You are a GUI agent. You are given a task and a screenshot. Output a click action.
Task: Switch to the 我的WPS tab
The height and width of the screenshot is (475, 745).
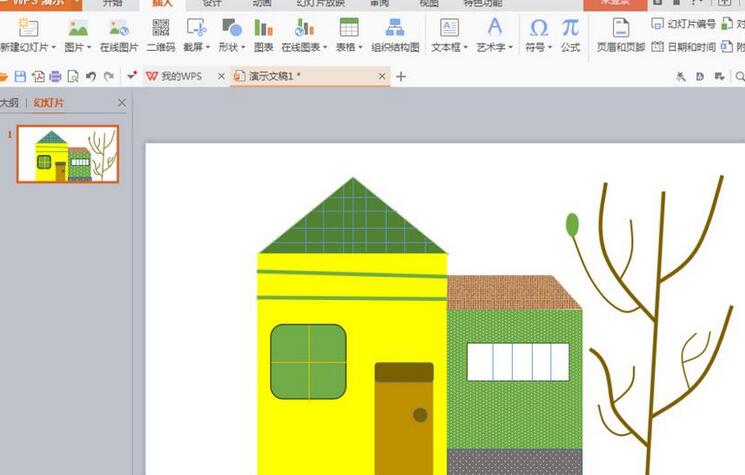[181, 76]
